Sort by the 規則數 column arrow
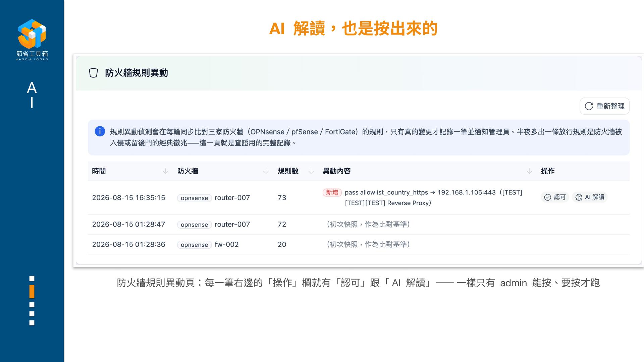 [x=311, y=171]
